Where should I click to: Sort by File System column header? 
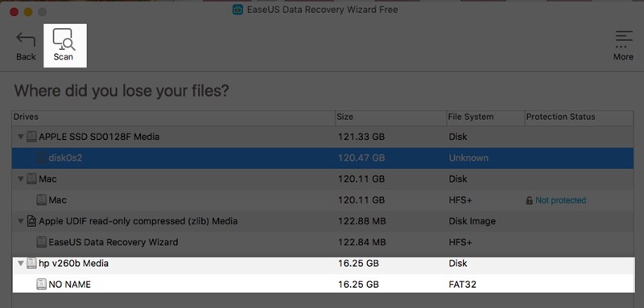click(x=485, y=117)
